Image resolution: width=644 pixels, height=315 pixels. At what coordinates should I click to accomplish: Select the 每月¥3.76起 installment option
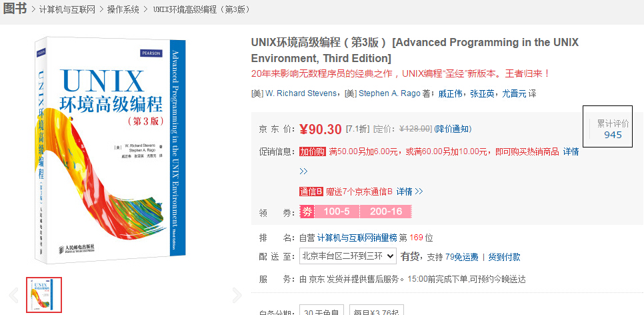coord(377,311)
